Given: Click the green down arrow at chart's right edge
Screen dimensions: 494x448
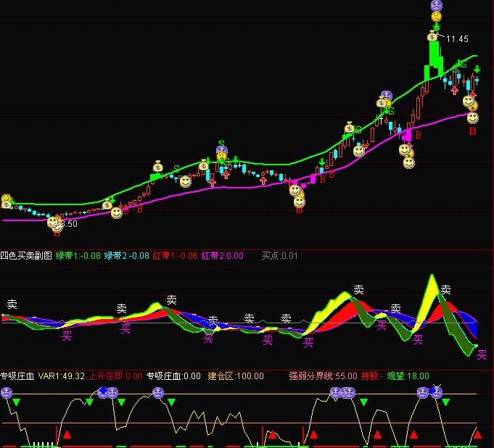Looking at the screenshot, I should (x=477, y=69).
